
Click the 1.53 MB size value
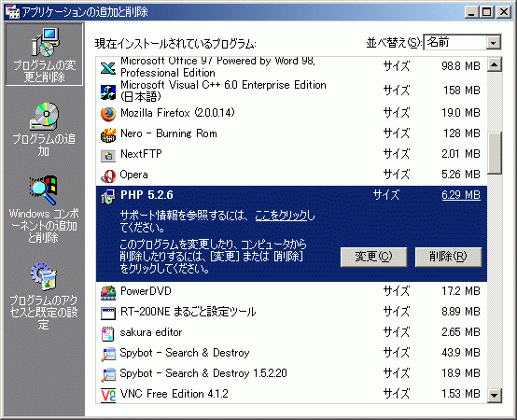461,393
